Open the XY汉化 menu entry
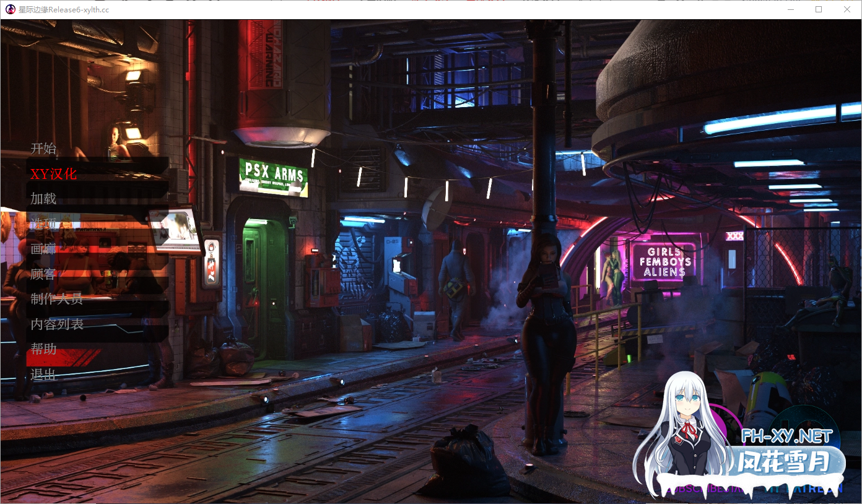The width and height of the screenshot is (862, 504). point(53,174)
